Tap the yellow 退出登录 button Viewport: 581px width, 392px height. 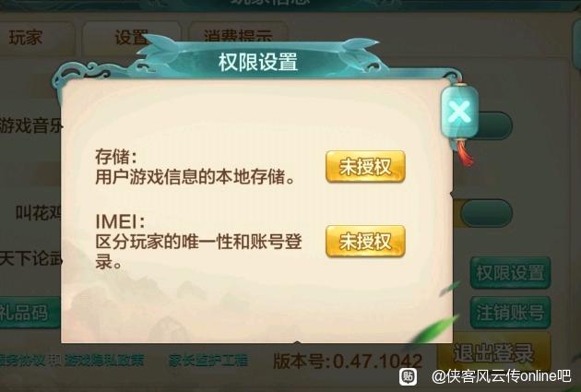click(493, 352)
